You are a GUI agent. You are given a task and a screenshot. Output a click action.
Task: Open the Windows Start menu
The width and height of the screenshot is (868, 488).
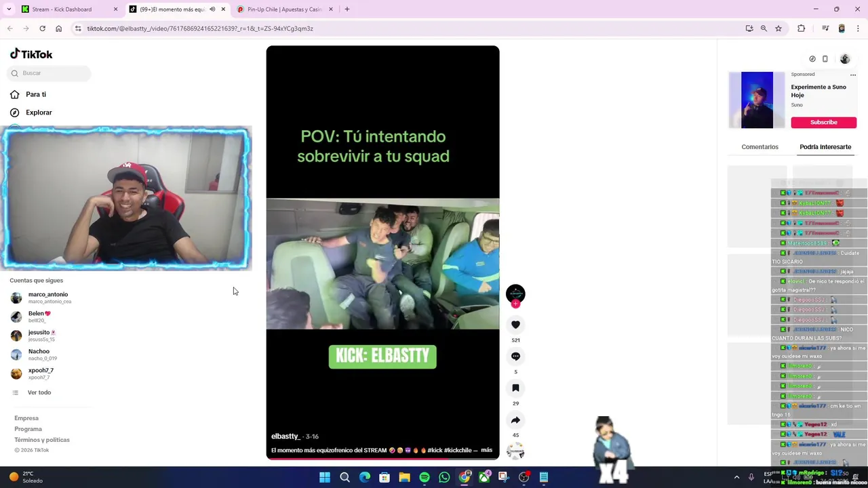coord(325,477)
